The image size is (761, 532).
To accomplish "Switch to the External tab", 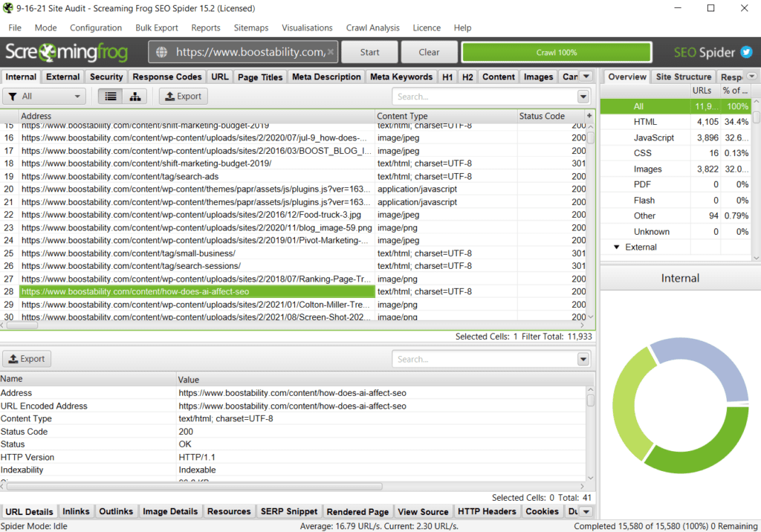I will click(x=62, y=77).
